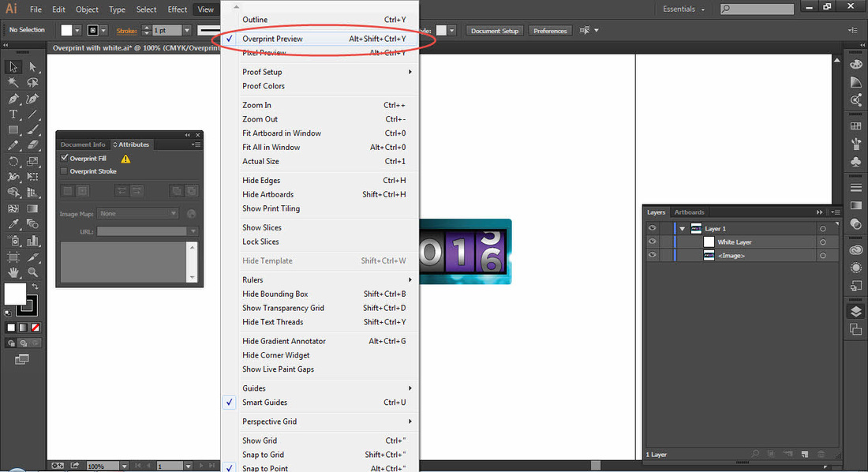868x472 pixels.
Task: Select the Gradient tool
Action: click(32, 209)
